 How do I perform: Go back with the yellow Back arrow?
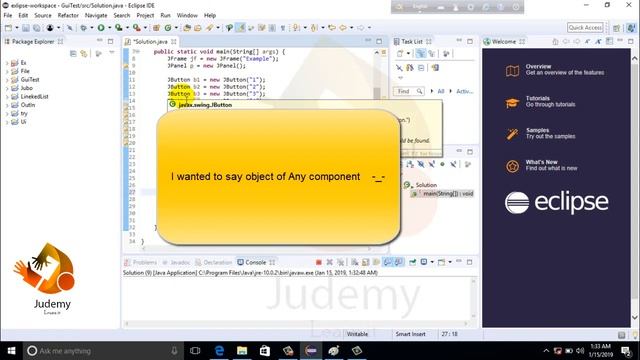[x=342, y=28]
